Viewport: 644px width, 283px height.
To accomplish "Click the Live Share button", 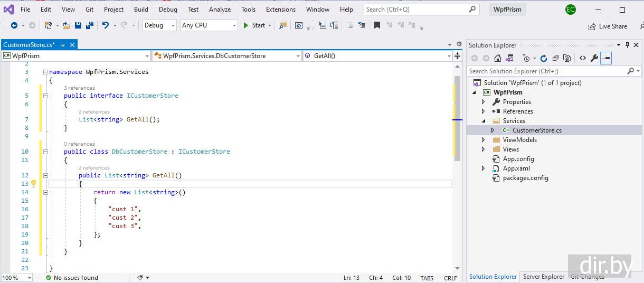I will tap(608, 26).
